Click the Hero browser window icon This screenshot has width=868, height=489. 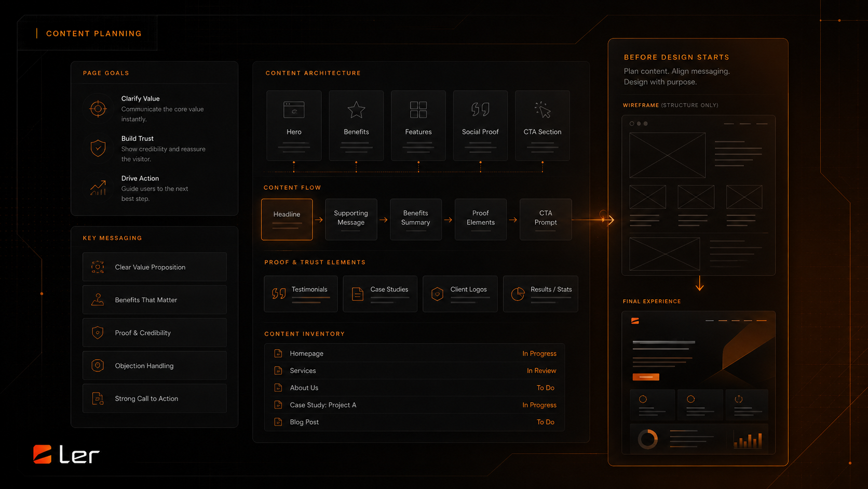(x=294, y=110)
